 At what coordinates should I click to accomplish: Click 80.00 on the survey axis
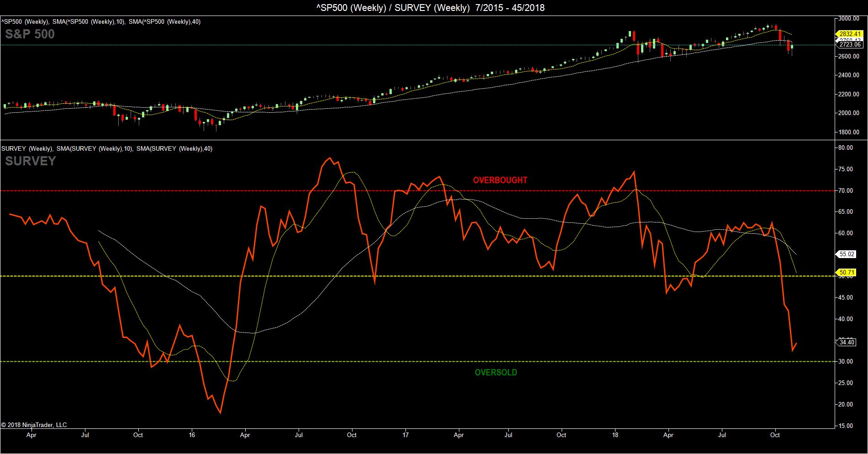[846, 148]
